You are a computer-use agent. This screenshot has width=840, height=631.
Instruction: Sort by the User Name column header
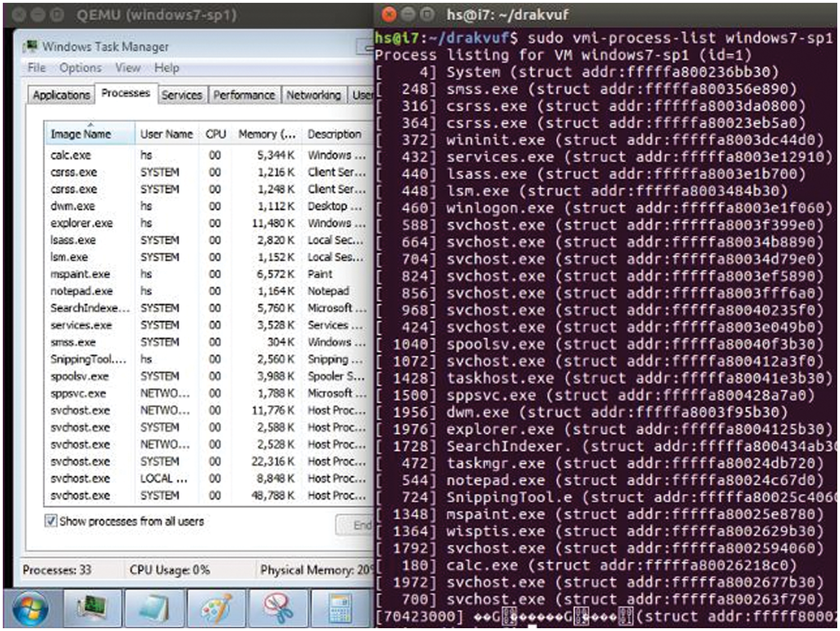click(x=166, y=134)
